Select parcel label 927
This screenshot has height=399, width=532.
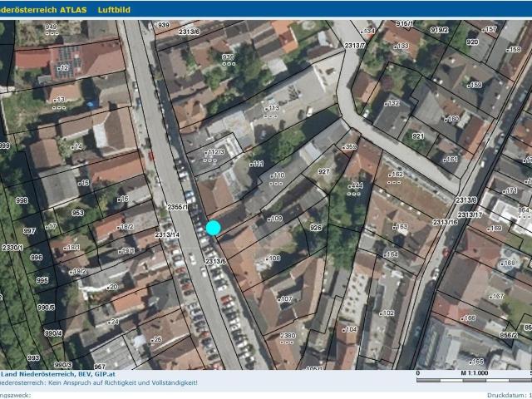coord(324,172)
